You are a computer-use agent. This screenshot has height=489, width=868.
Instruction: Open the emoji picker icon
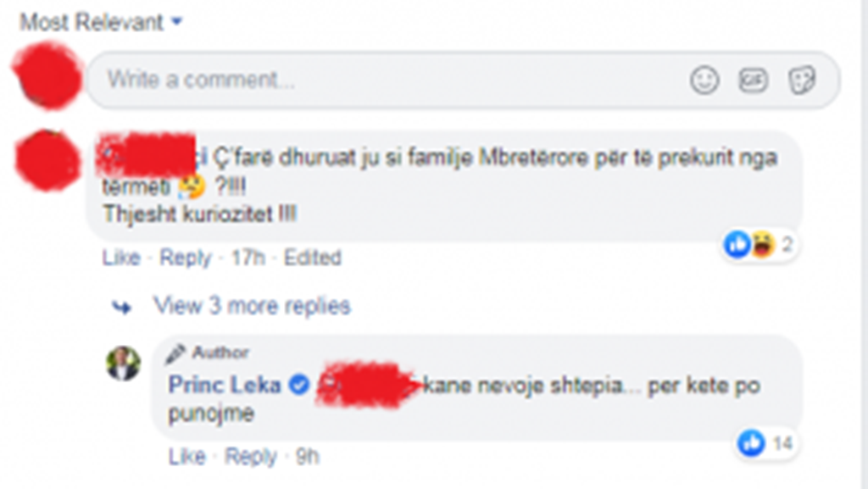pos(704,81)
